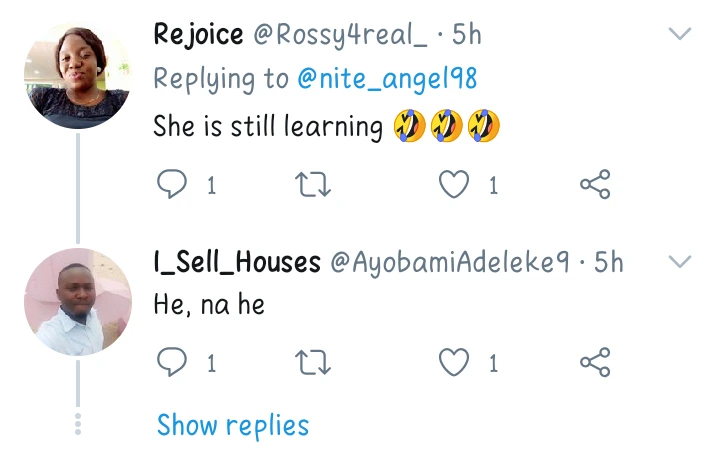Open the @AyobamiAdeleke9 handle

click(x=451, y=262)
